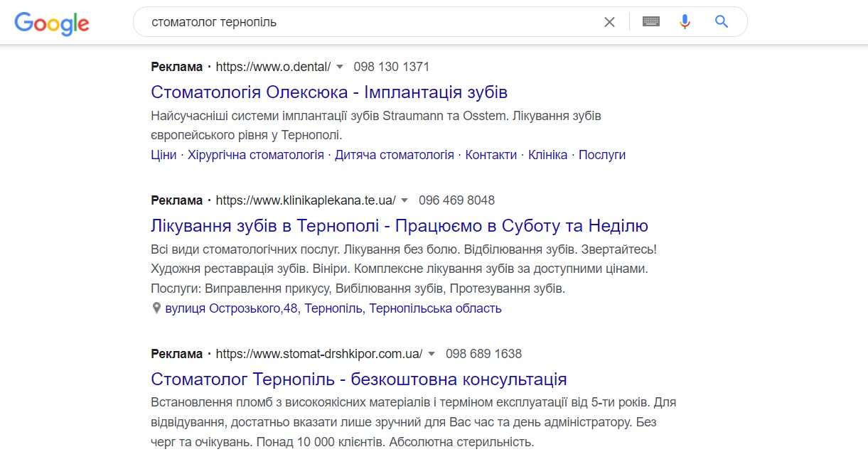Viewport: 868px width, 469px height.
Task: Open the Контакти sitelink
Action: 491,155
